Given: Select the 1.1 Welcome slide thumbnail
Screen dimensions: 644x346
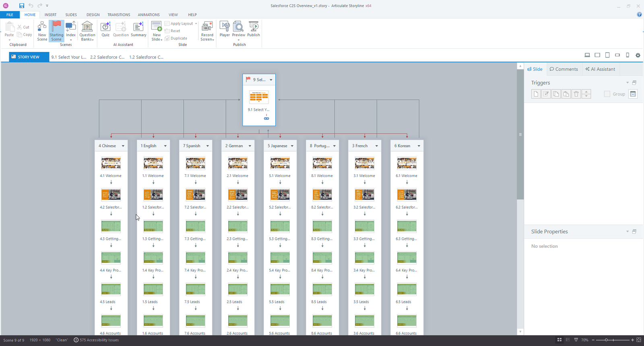Looking at the screenshot, I should tap(153, 163).
